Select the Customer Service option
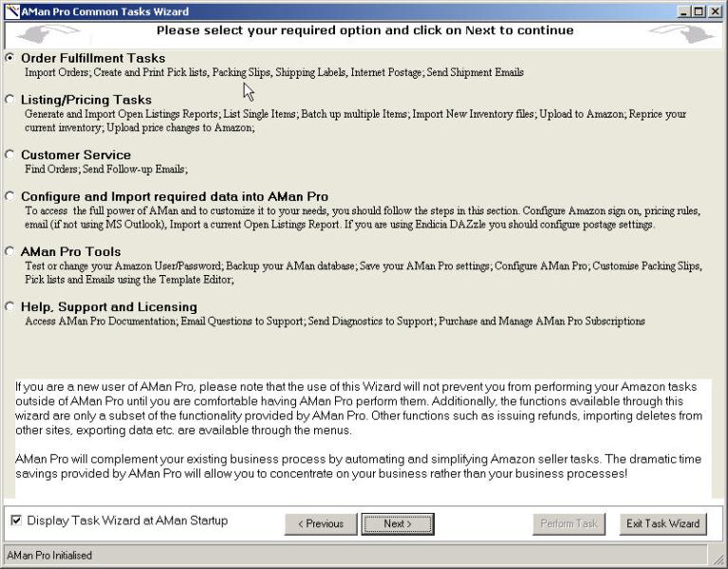 pos(10,155)
